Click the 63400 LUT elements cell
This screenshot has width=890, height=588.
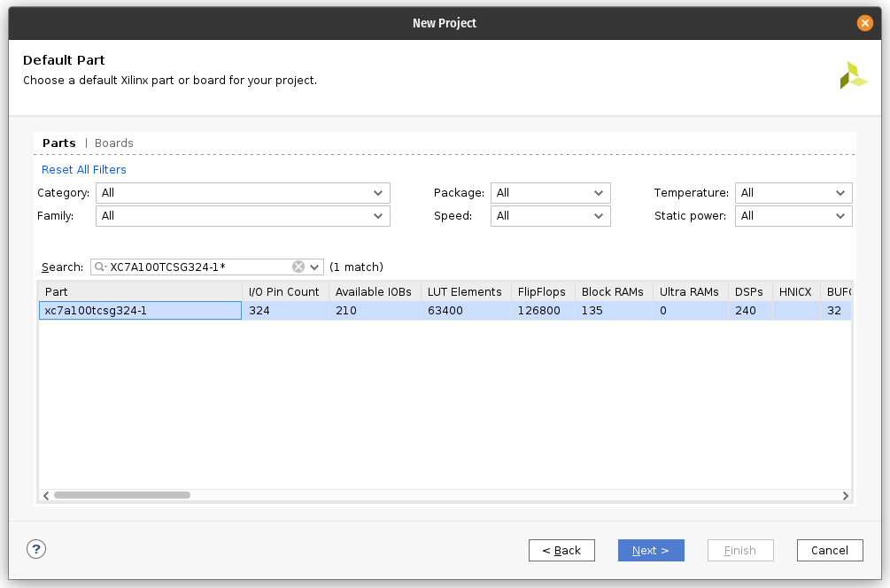tap(466, 311)
